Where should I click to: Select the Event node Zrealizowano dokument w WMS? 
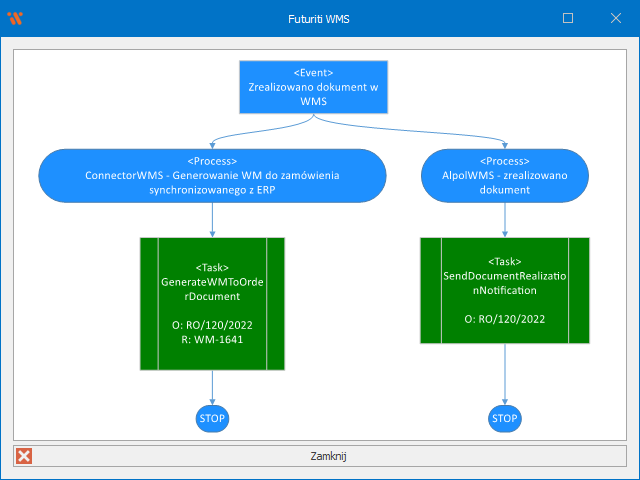(314, 88)
